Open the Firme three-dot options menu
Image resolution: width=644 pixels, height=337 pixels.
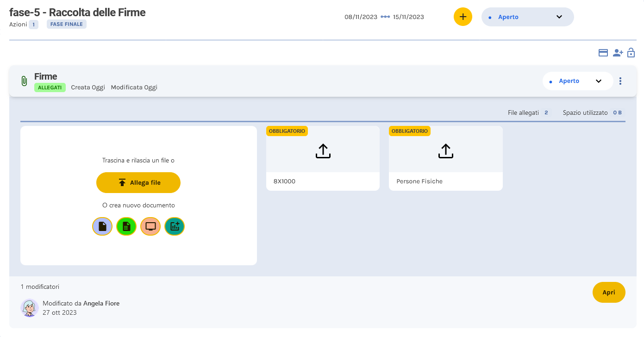620,81
